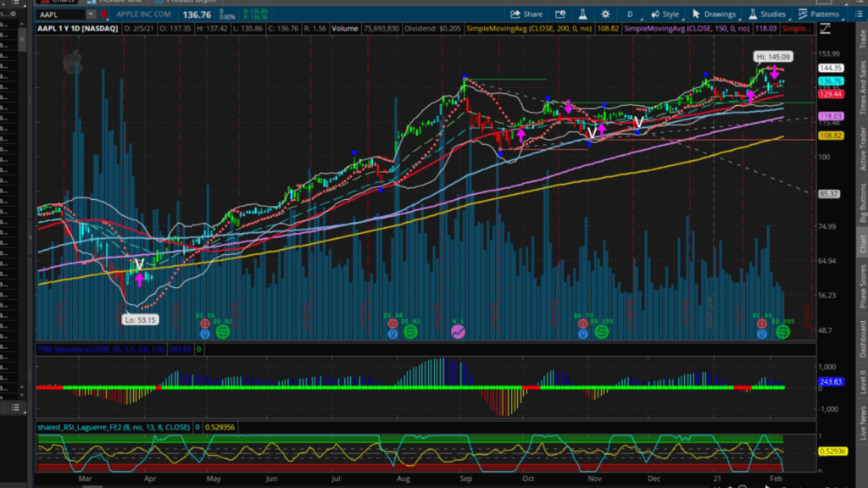Open the Dashboard side tab
The height and width of the screenshot is (488, 868).
coord(862,339)
